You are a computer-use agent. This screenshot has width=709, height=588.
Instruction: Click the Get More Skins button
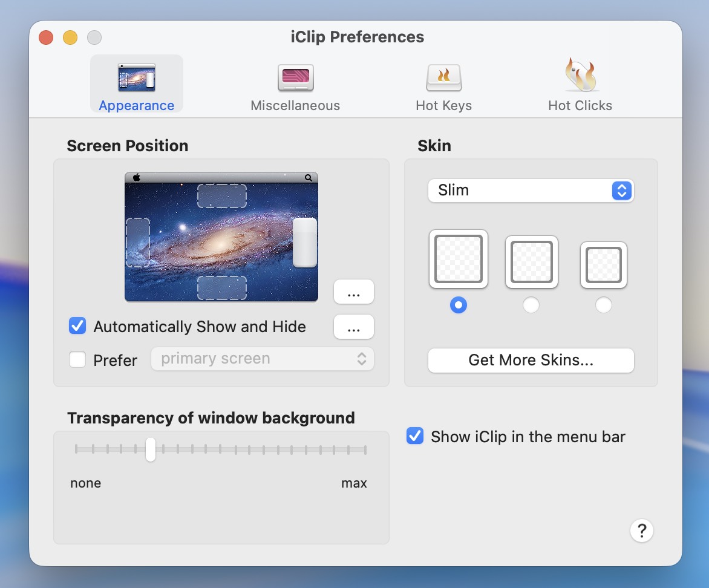point(531,361)
